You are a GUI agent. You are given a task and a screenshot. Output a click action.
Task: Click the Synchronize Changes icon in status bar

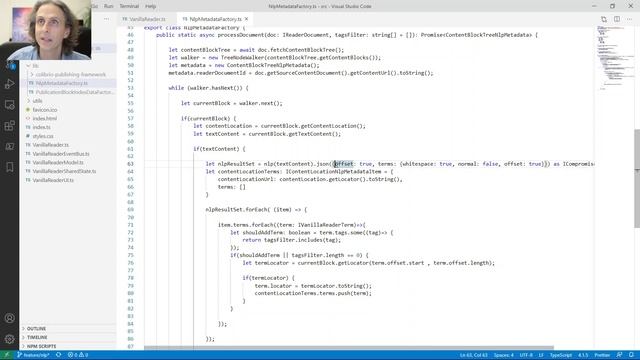pyautogui.click(x=59, y=355)
